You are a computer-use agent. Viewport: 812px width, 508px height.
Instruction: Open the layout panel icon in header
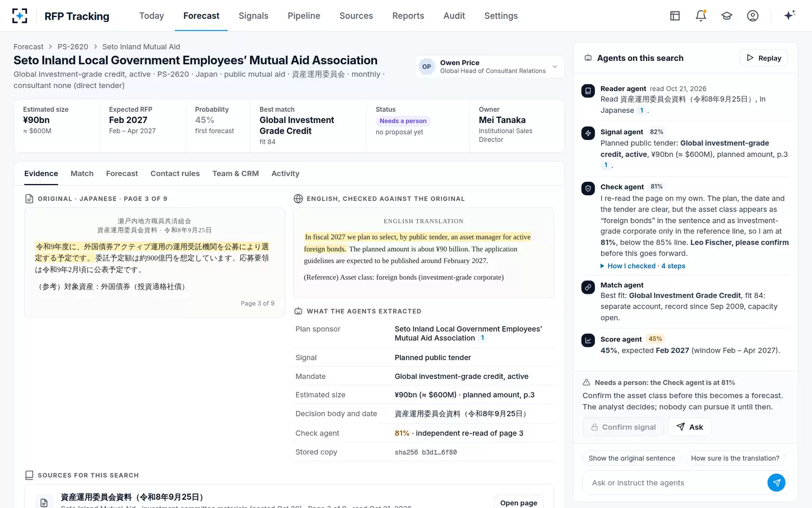pos(675,16)
